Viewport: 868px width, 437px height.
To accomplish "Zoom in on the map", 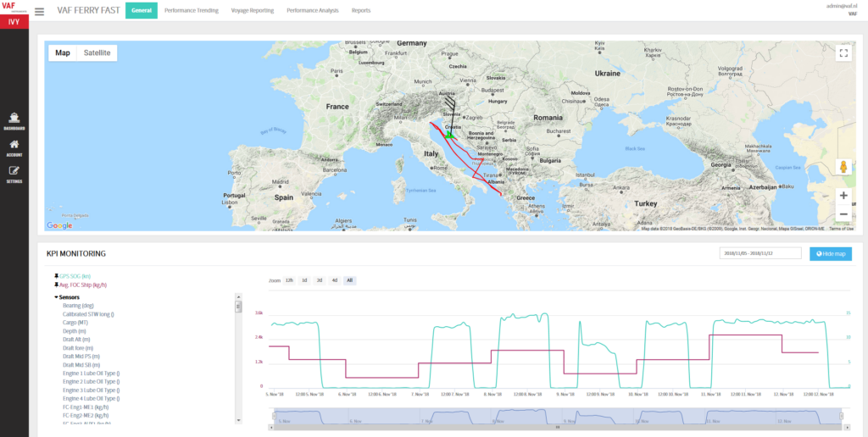I will [843, 196].
